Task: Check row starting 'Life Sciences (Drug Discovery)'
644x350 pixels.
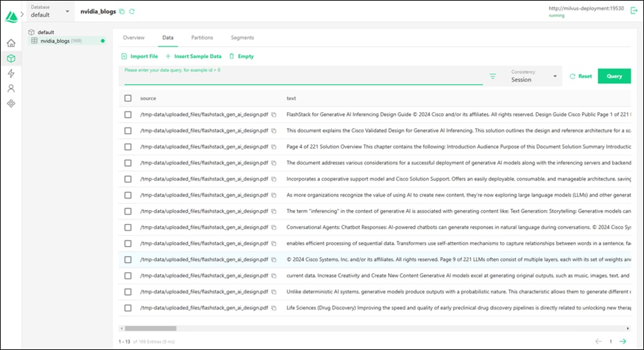Action: [128, 308]
